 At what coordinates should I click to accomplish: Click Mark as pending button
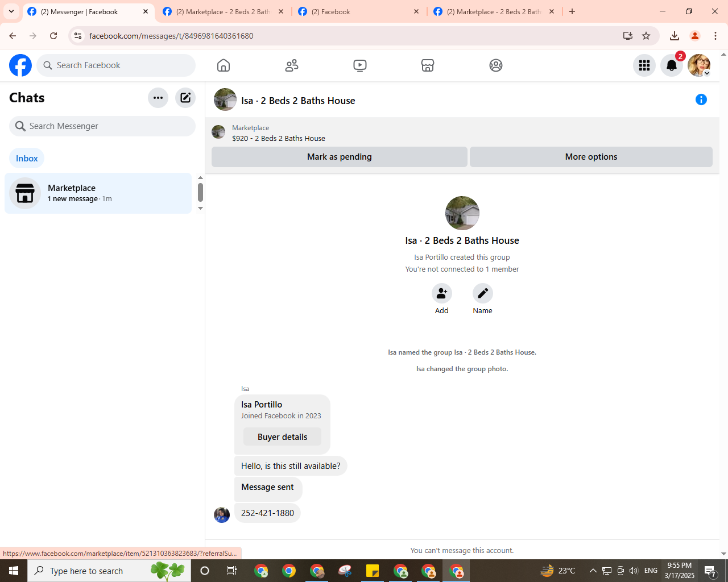[x=340, y=157]
